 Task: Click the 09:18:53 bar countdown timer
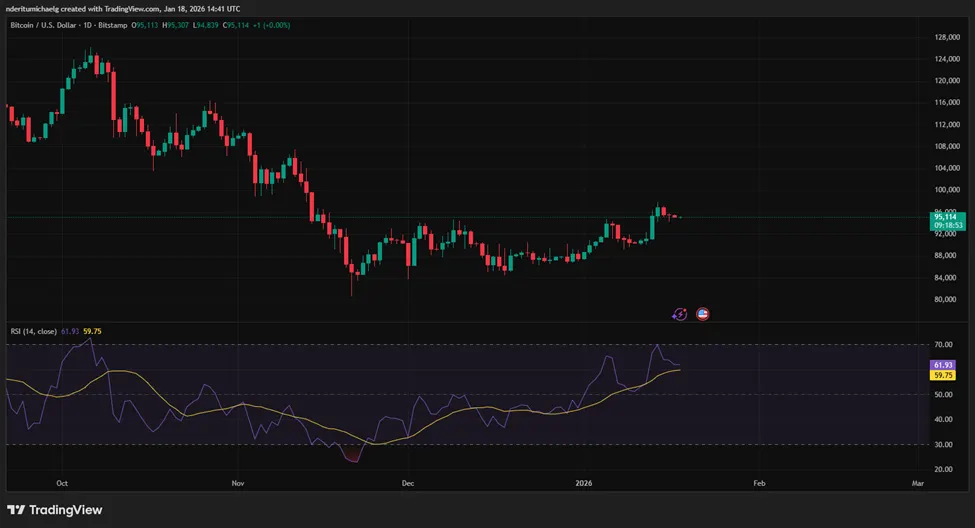pos(948,226)
